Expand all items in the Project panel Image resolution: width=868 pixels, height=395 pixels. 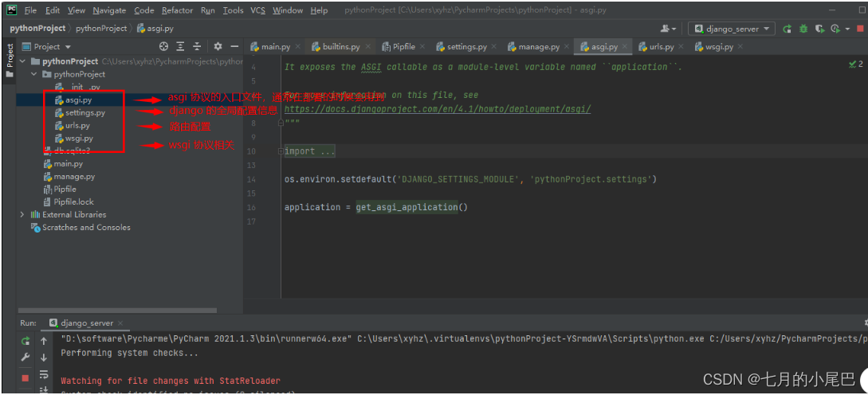pos(180,46)
